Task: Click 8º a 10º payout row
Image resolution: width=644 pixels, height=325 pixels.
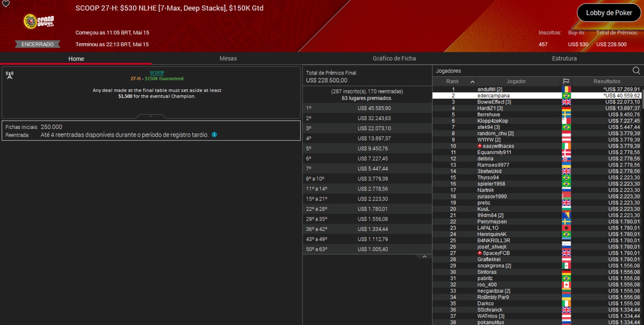Action: click(x=367, y=179)
